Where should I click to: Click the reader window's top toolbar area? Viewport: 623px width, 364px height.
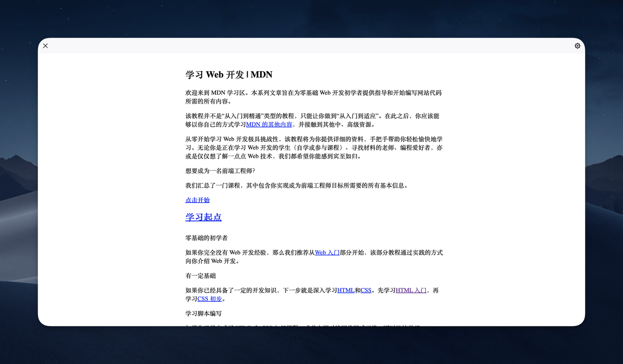[311, 45]
